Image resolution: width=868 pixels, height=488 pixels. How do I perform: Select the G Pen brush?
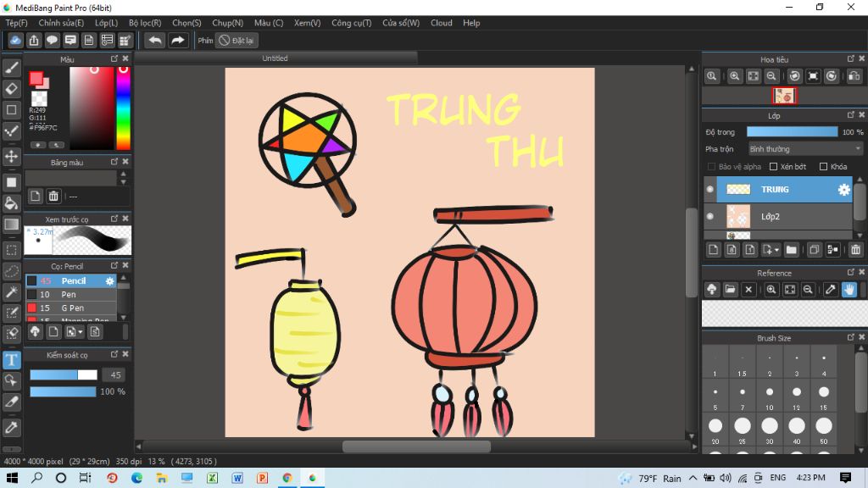pos(71,308)
